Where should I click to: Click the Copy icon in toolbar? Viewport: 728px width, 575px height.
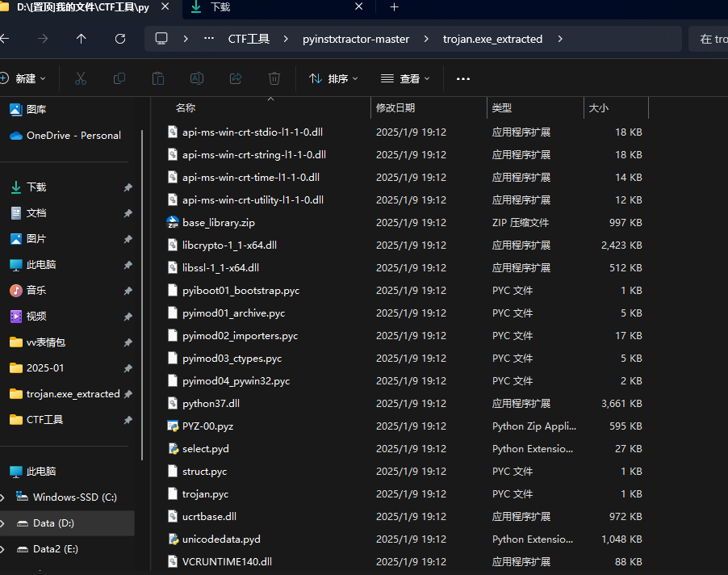119,78
